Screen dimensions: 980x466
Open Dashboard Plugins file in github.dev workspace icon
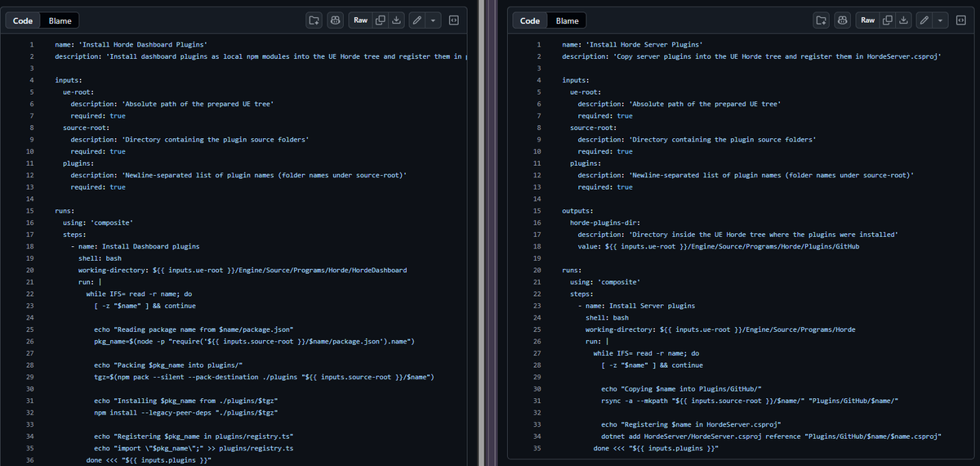pyautogui.click(x=313, y=20)
